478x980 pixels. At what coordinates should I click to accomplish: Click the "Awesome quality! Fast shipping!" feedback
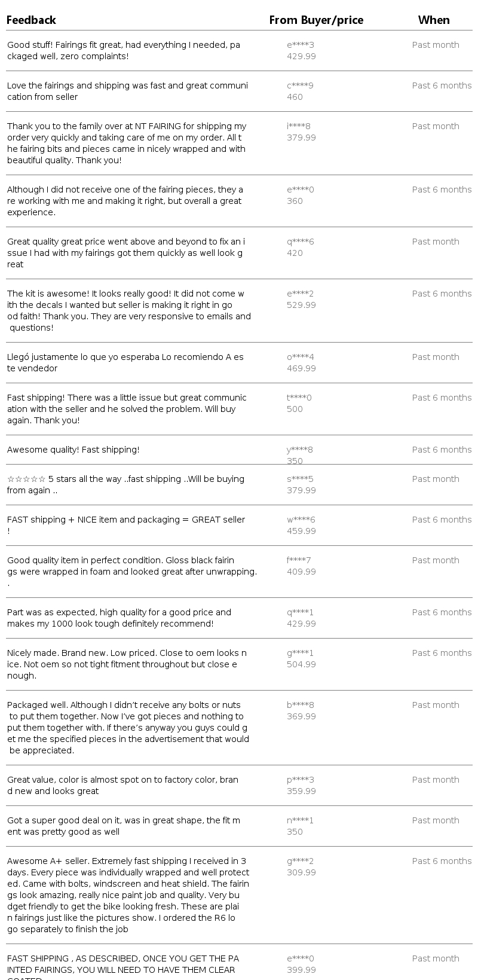73,450
